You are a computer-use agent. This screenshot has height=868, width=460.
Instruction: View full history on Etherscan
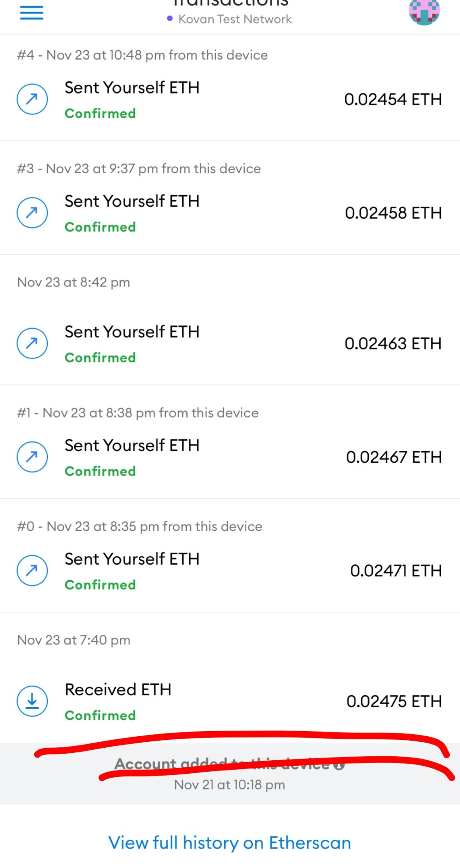pos(230,843)
